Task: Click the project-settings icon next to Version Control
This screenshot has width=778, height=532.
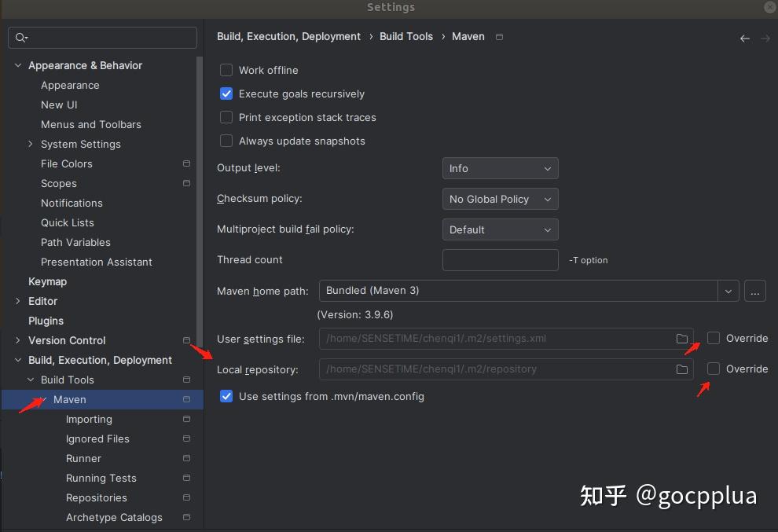Action: coord(186,340)
